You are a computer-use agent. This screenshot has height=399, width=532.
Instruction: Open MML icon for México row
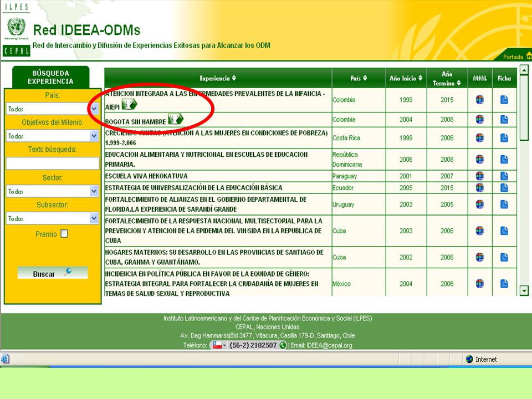point(480,284)
